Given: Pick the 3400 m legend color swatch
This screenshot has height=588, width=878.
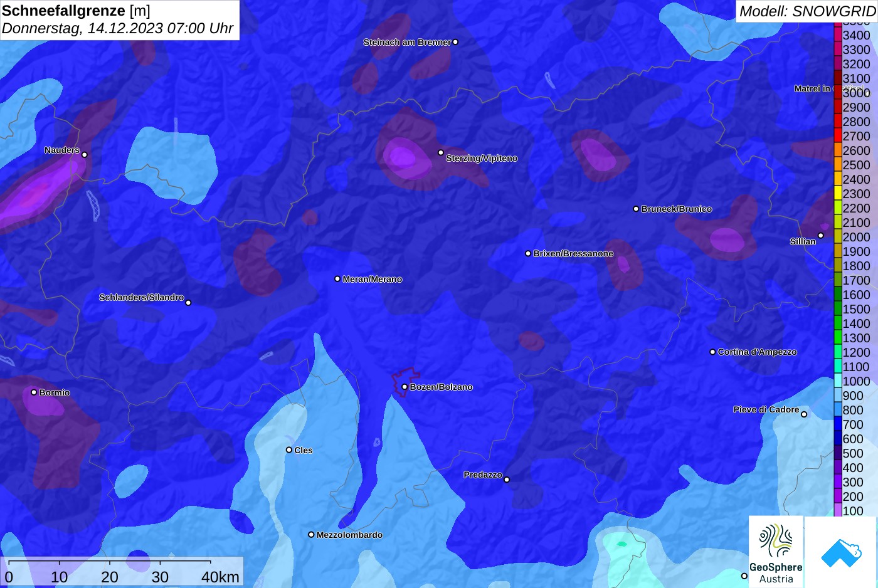Looking at the screenshot, I should pyautogui.click(x=838, y=34).
